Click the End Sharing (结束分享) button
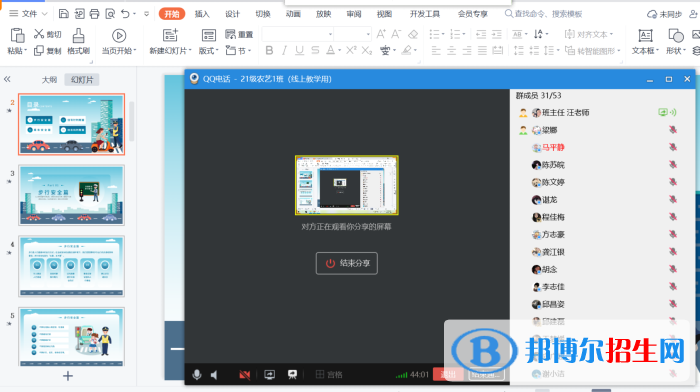Image resolution: width=700 pixels, height=392 pixels. (x=346, y=263)
